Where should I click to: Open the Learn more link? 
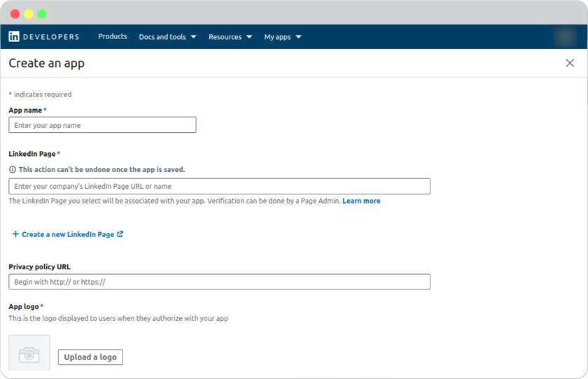click(361, 201)
